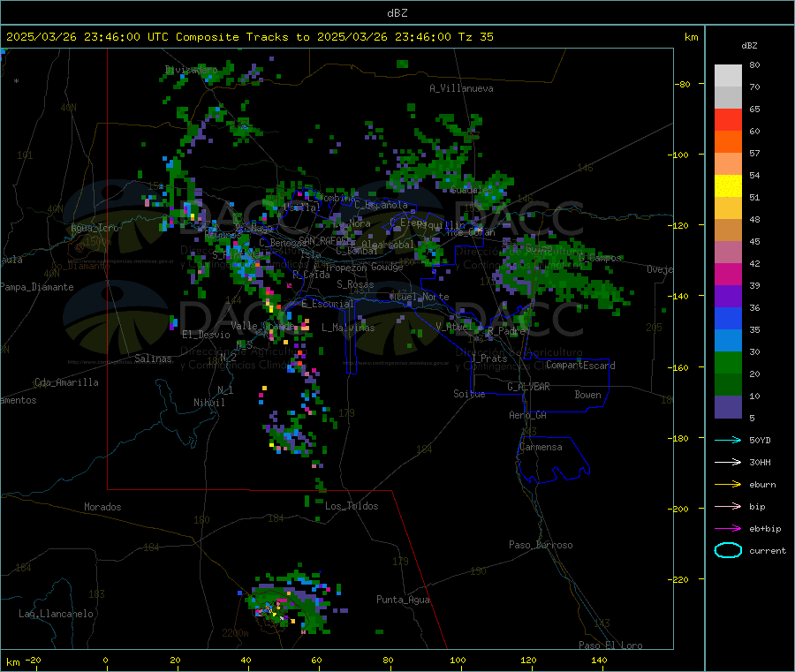Click the Paso El Loro place label
Screen dimensions: 795x672
pos(610,646)
